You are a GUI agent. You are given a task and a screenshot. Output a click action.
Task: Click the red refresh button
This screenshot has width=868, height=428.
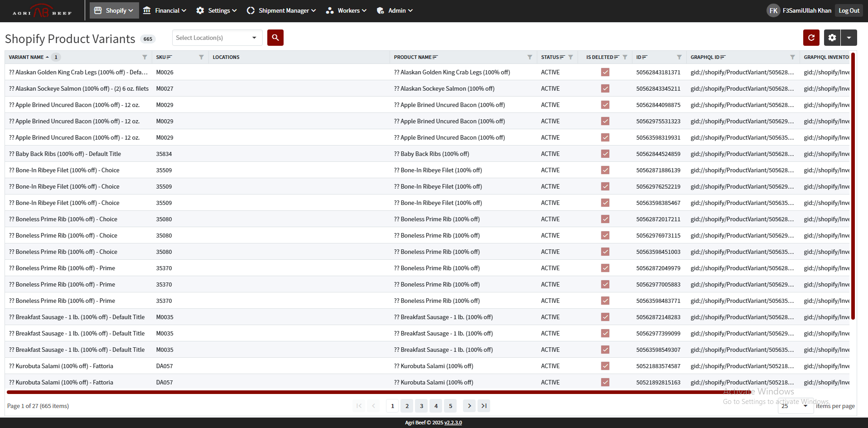coord(811,38)
